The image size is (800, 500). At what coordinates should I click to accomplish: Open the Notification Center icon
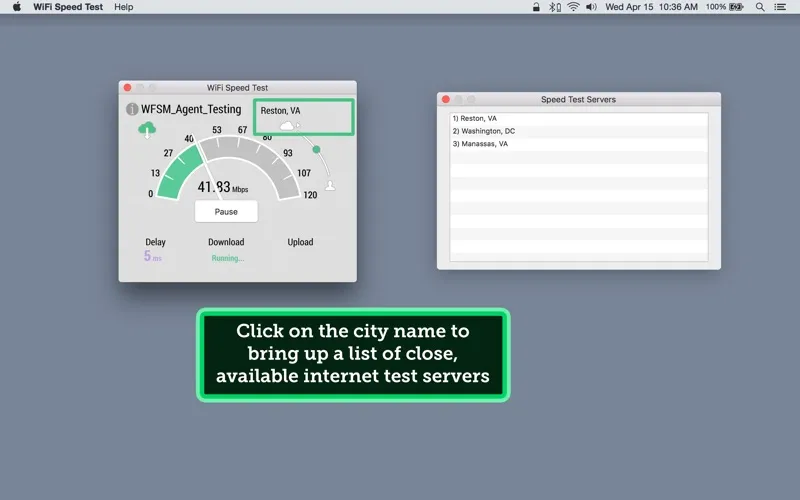click(780, 7)
